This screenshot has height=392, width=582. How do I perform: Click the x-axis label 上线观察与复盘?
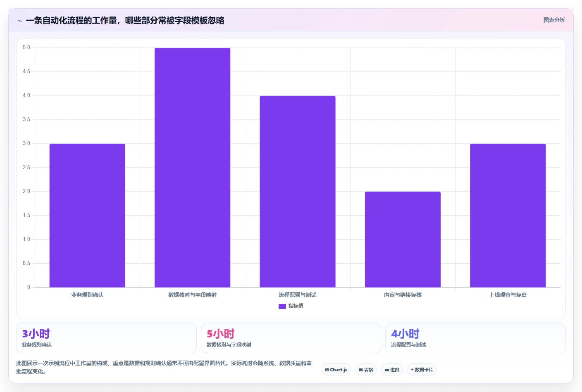coord(508,295)
